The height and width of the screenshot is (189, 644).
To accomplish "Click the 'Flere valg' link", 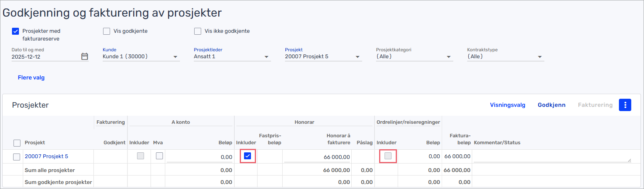I will tap(31, 78).
